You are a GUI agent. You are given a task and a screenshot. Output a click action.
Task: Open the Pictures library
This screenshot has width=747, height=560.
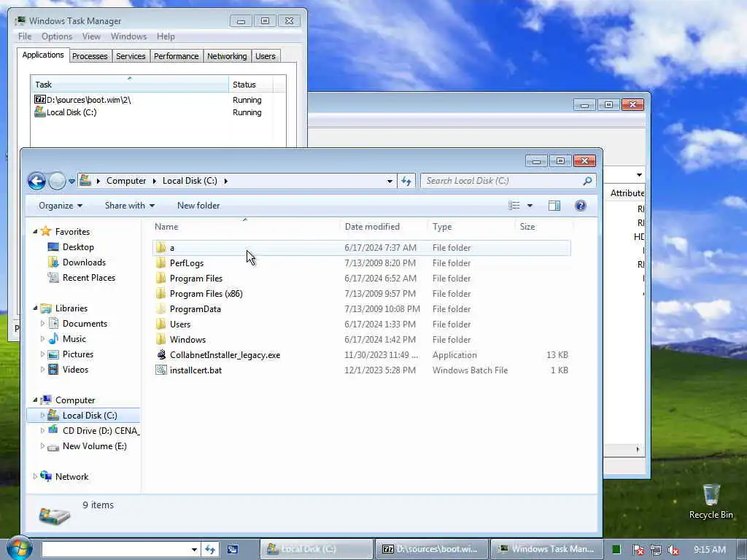77,354
